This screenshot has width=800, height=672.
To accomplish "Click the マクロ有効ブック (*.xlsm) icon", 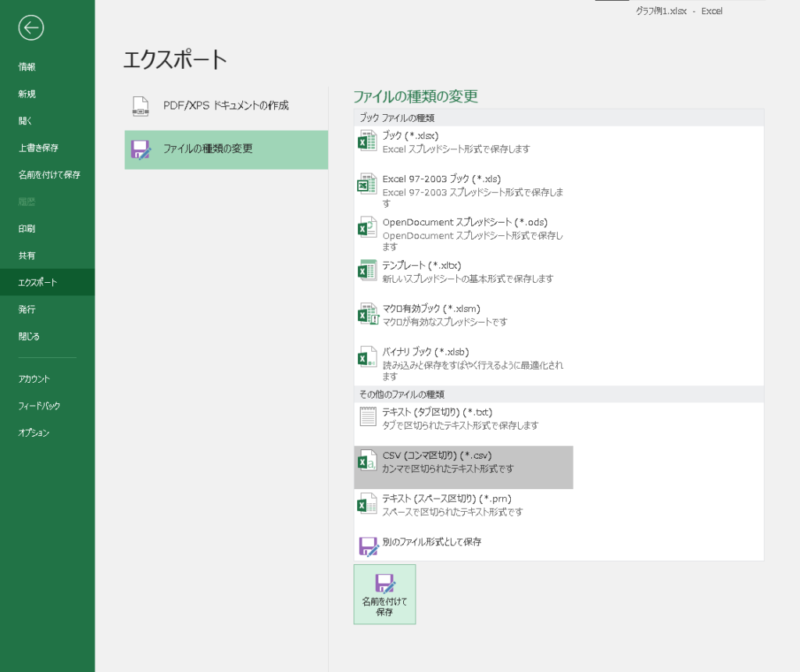I will 368,314.
